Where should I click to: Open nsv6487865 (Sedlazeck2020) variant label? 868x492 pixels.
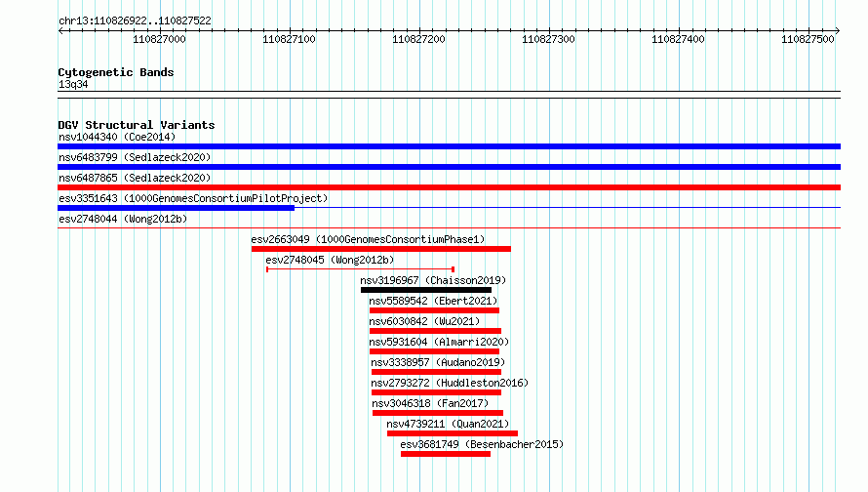[x=135, y=178]
